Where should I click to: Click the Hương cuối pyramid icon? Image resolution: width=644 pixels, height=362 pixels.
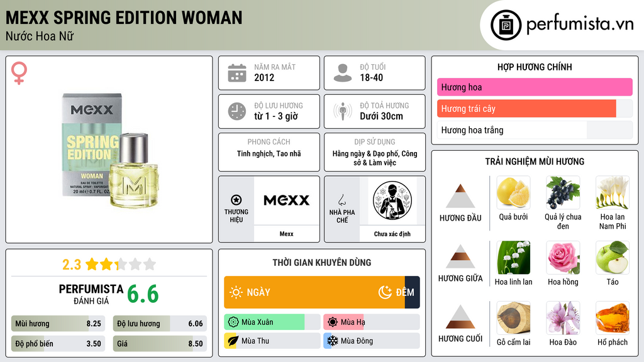pyautogui.click(x=460, y=317)
